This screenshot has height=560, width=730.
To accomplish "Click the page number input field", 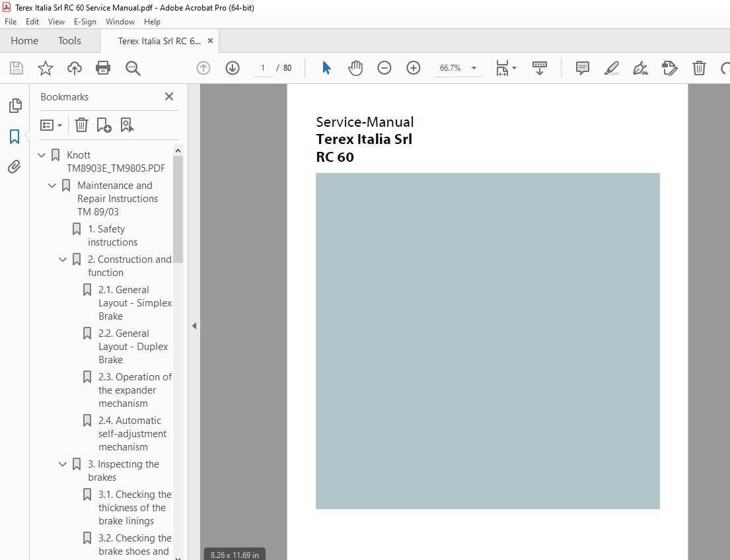I will point(262,68).
